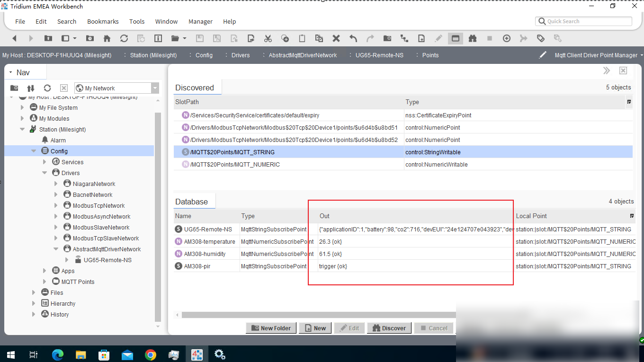Open the Edit menu
This screenshot has height=362, width=644.
pos(41,21)
